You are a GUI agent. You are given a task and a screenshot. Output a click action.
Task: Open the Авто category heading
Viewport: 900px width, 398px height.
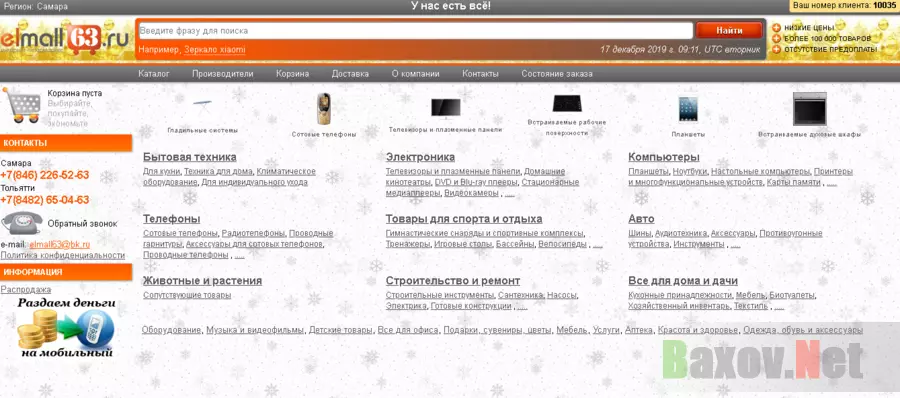pos(641,219)
